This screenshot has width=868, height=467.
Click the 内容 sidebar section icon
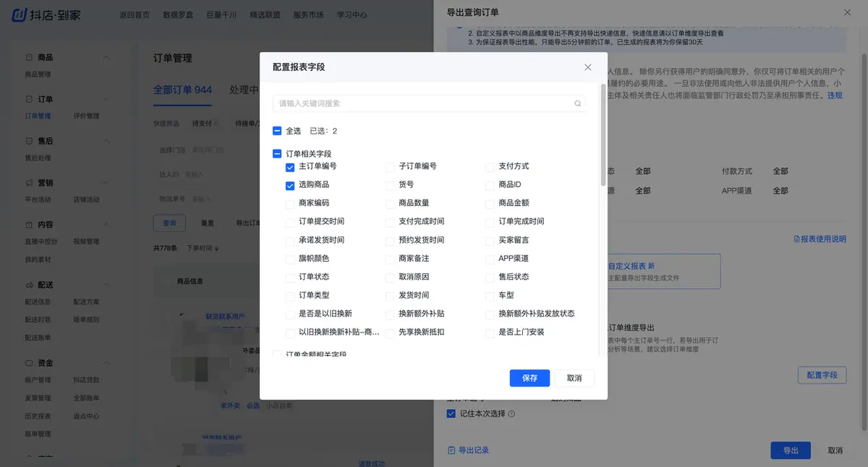point(29,225)
